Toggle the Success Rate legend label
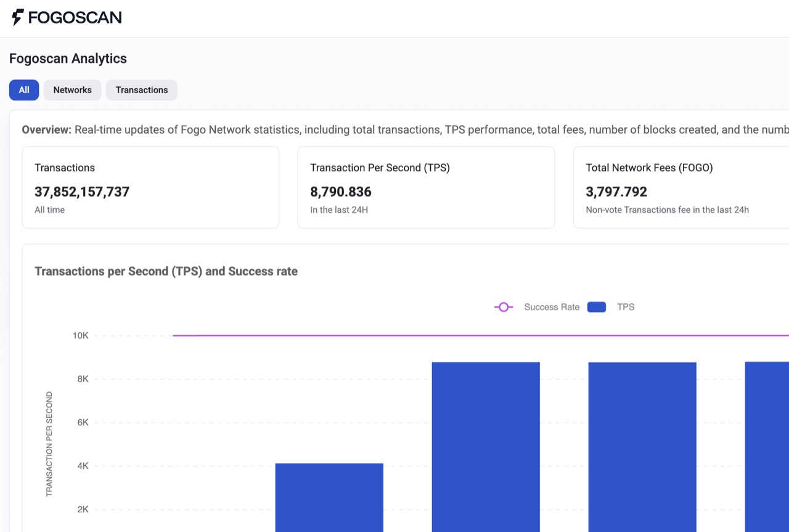789x532 pixels. coord(551,307)
